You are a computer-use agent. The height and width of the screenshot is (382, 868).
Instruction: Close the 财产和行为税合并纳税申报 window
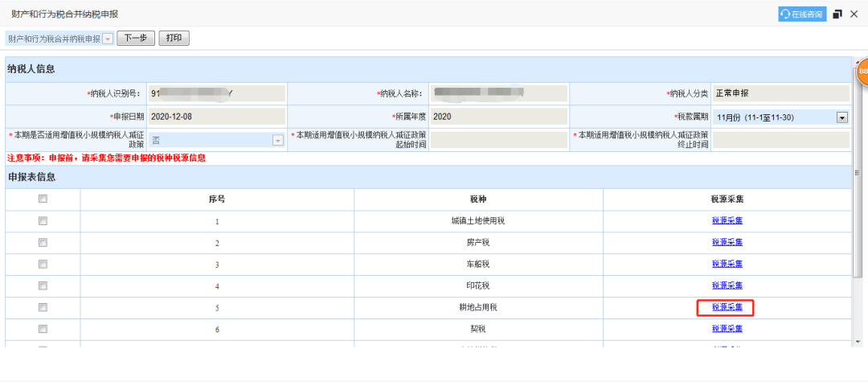point(854,14)
